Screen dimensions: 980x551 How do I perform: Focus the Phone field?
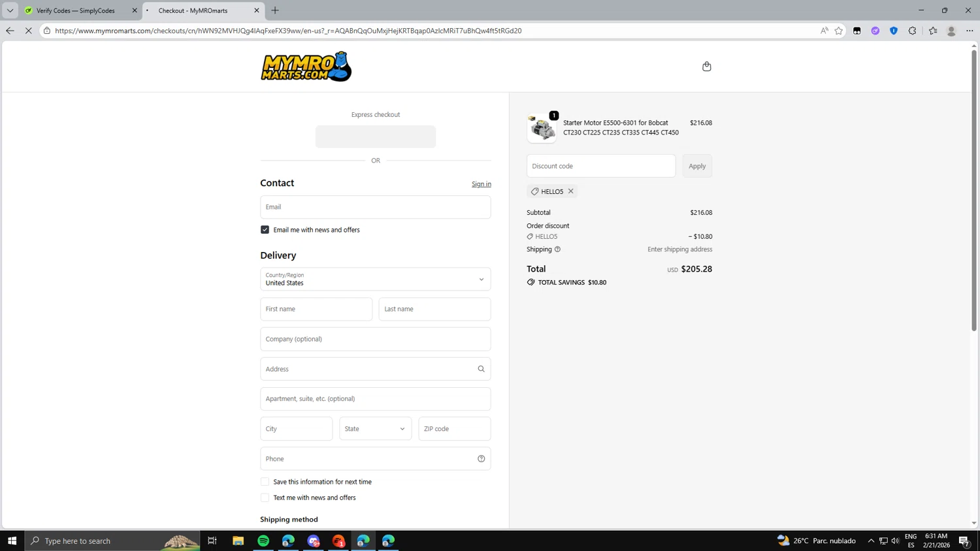(x=376, y=459)
